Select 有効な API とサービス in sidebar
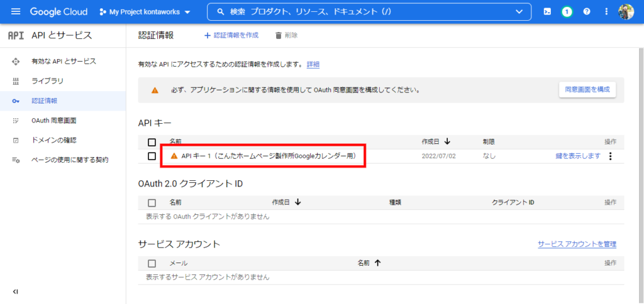 pos(63,62)
